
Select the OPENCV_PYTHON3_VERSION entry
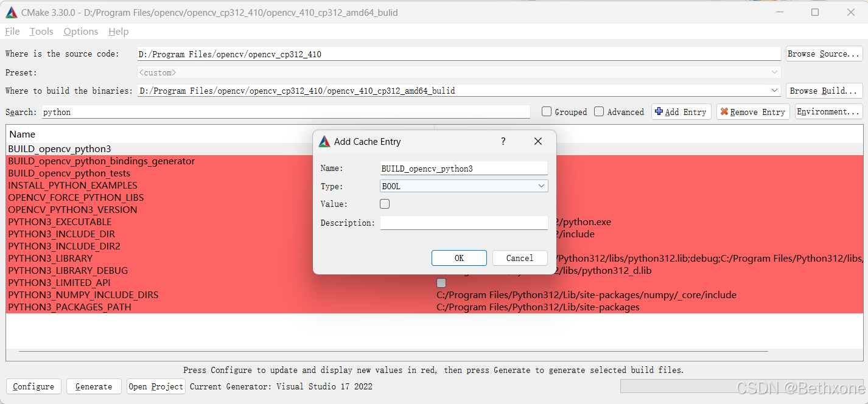72,210
